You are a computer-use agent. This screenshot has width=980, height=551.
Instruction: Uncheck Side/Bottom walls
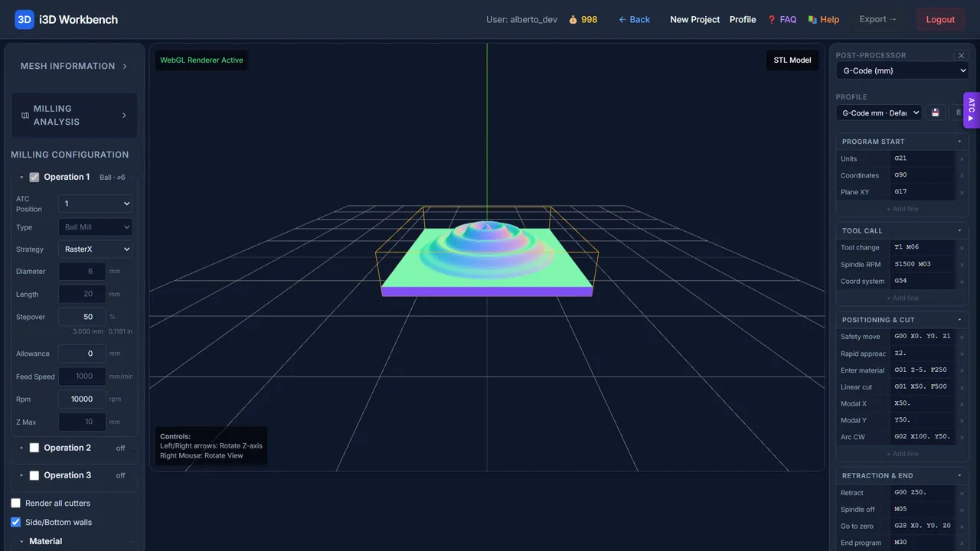[16, 523]
